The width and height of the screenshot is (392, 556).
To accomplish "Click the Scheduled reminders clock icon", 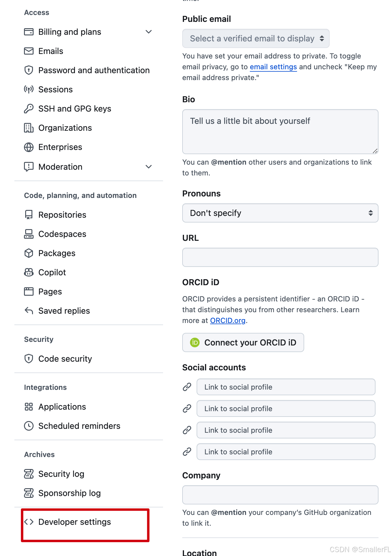I will click(29, 426).
